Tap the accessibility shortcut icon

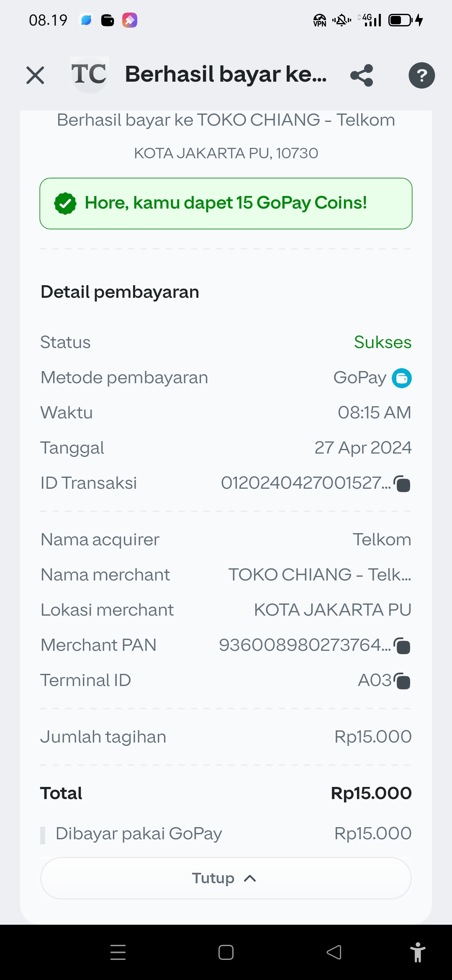coord(417,952)
